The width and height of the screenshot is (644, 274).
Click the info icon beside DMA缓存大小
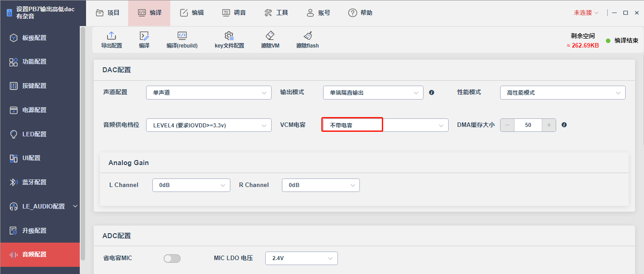tap(564, 125)
